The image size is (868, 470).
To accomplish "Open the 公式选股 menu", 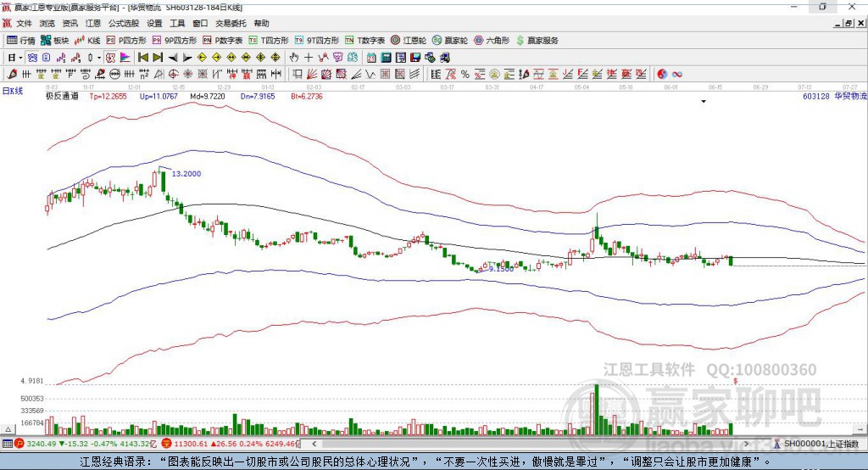I will coord(124,23).
